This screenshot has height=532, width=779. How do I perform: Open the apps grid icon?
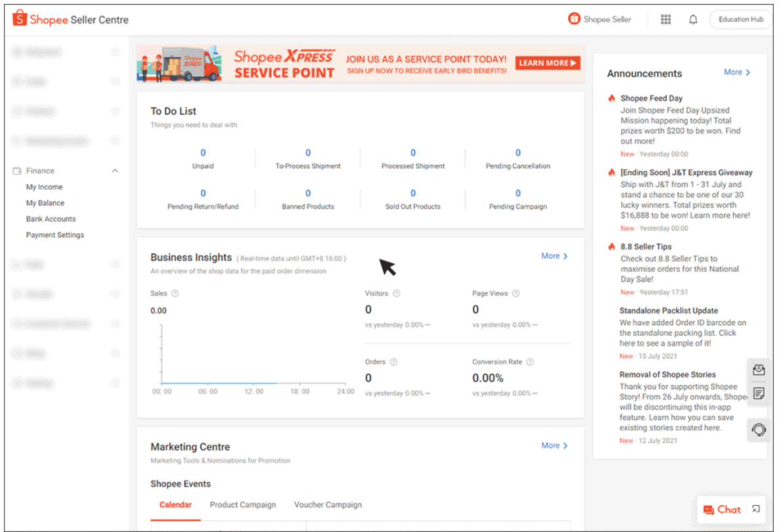point(665,19)
